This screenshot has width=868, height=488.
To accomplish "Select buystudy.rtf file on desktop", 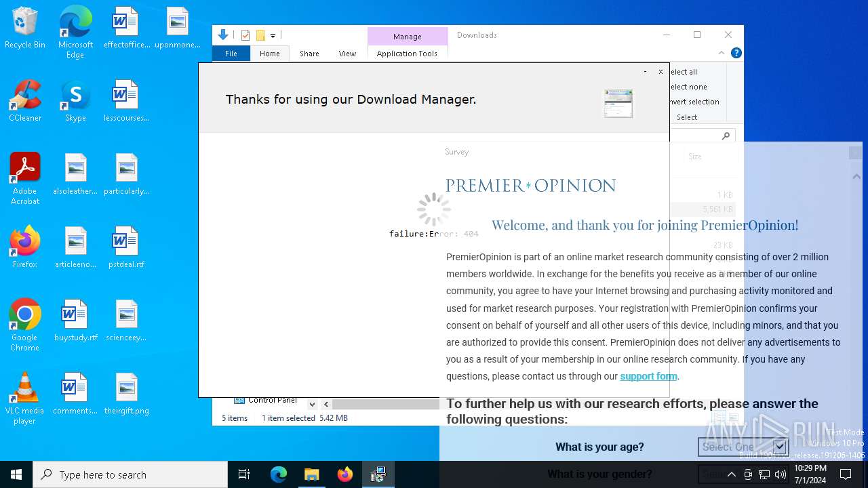I will pos(75,321).
